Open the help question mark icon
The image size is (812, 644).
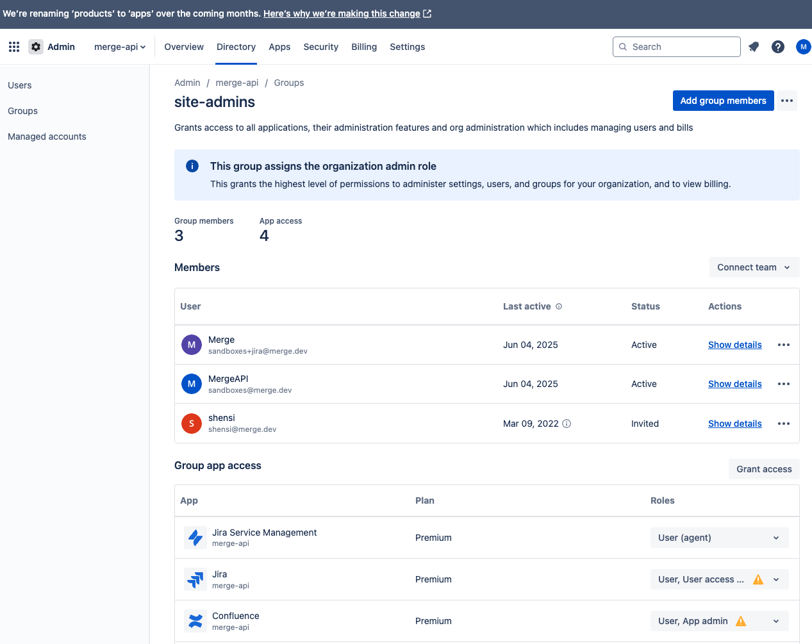[777, 46]
